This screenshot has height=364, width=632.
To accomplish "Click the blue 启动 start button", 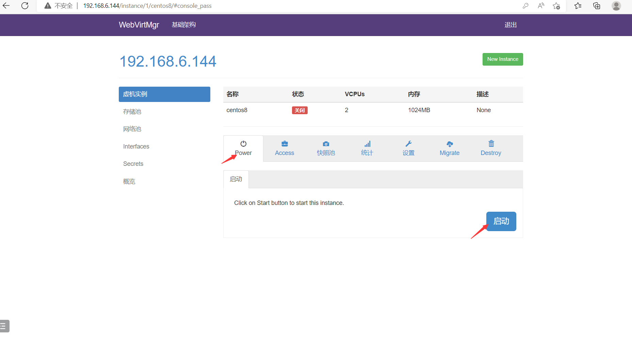I will tap(501, 221).
